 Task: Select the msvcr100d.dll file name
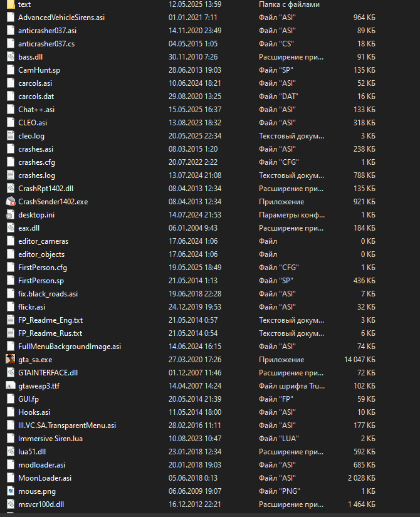(x=41, y=504)
